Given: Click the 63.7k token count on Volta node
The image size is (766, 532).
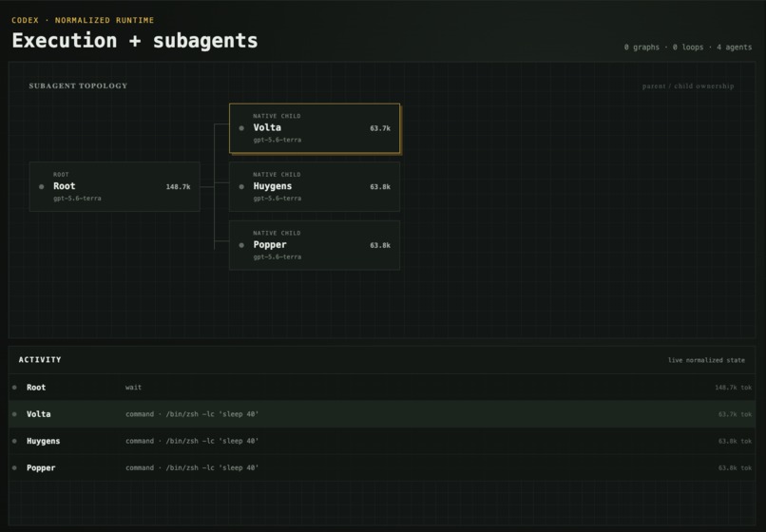Looking at the screenshot, I should pos(380,128).
